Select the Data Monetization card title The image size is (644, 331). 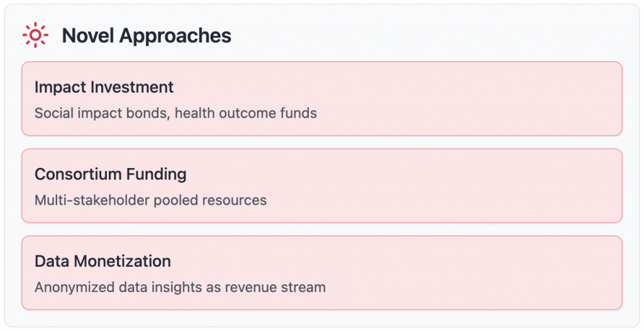point(103,261)
